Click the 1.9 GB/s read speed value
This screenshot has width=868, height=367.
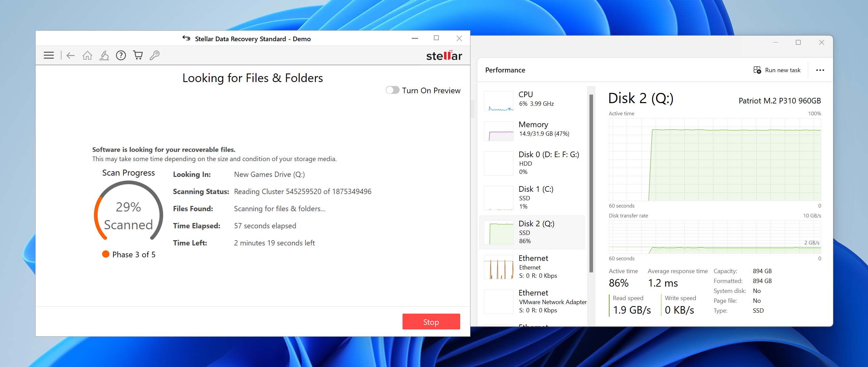click(632, 310)
